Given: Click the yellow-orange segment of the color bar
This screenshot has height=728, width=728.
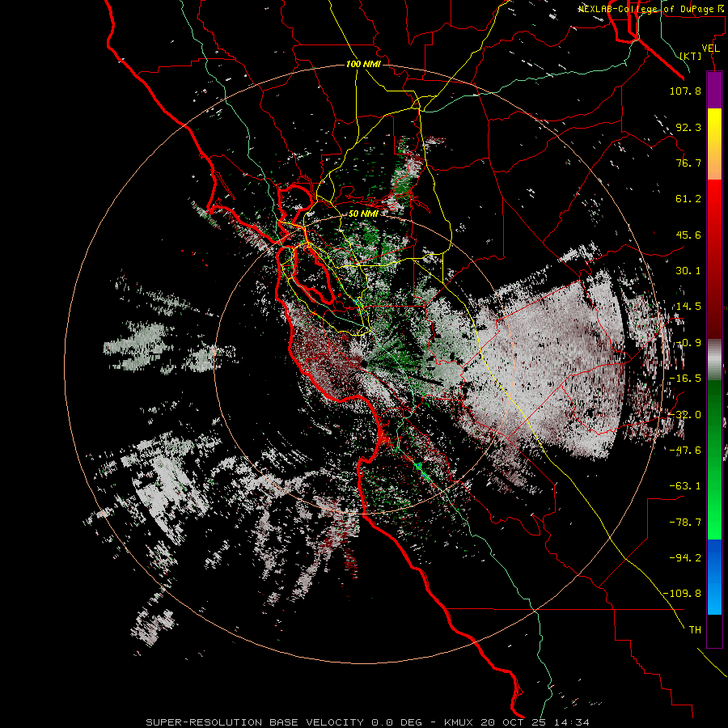Looking at the screenshot, I should [x=714, y=144].
